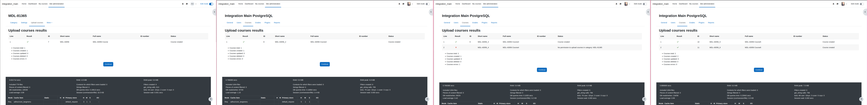Click MDL-81365 page heading
The width and height of the screenshot is (868, 105).
18,16
